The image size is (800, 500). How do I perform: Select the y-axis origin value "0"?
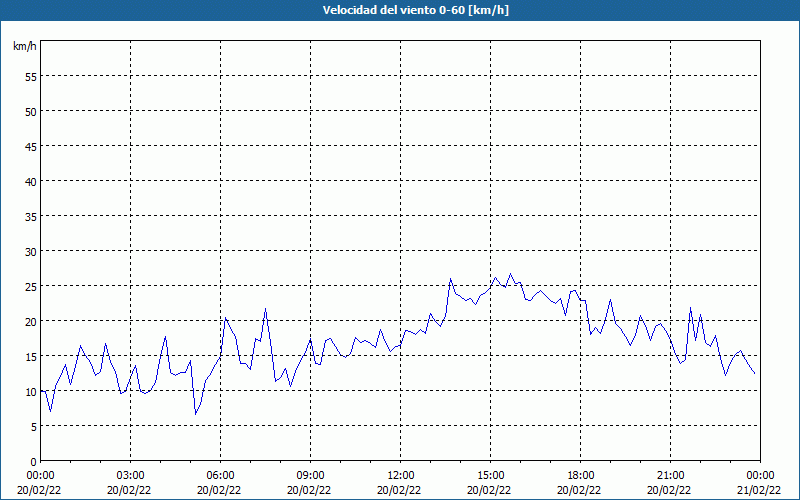pyautogui.click(x=34, y=462)
